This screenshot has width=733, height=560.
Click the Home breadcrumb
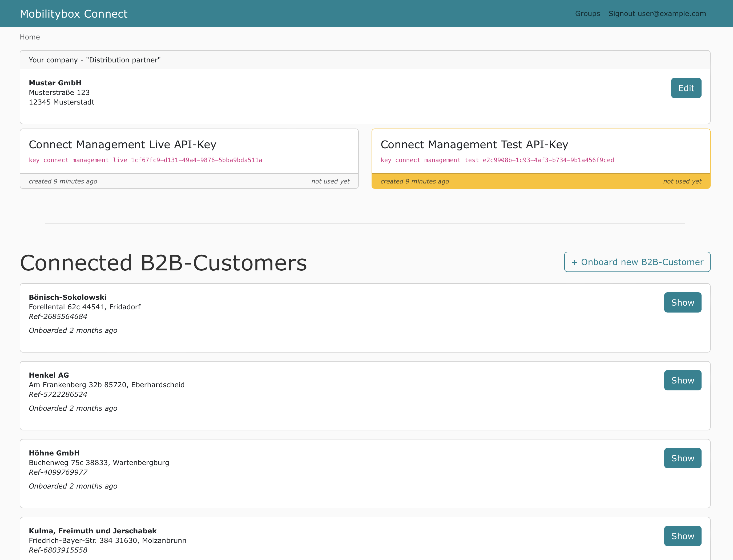coord(30,37)
